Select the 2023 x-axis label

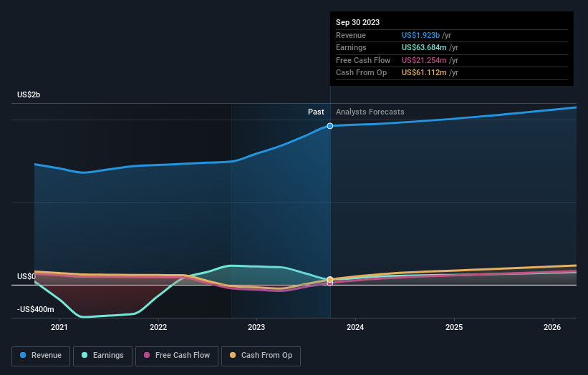(256, 327)
